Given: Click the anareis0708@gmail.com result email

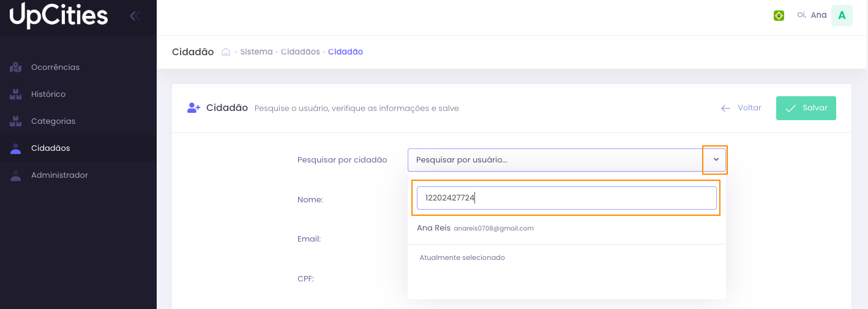Looking at the screenshot, I should click(494, 228).
